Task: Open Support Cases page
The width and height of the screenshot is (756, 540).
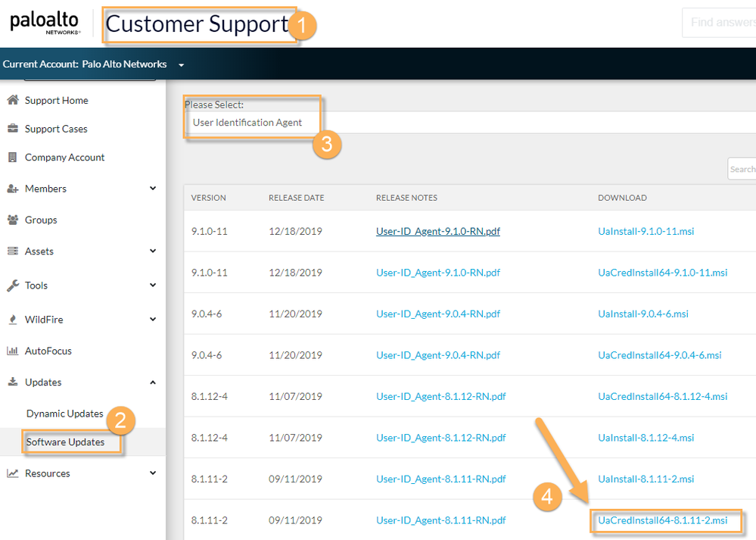Action: 56,129
